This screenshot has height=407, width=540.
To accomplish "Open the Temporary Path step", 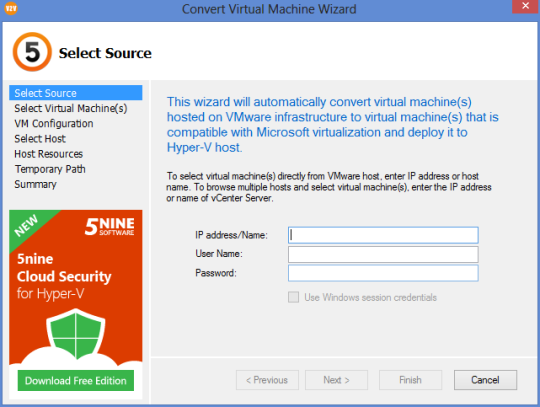I will 50,169.
